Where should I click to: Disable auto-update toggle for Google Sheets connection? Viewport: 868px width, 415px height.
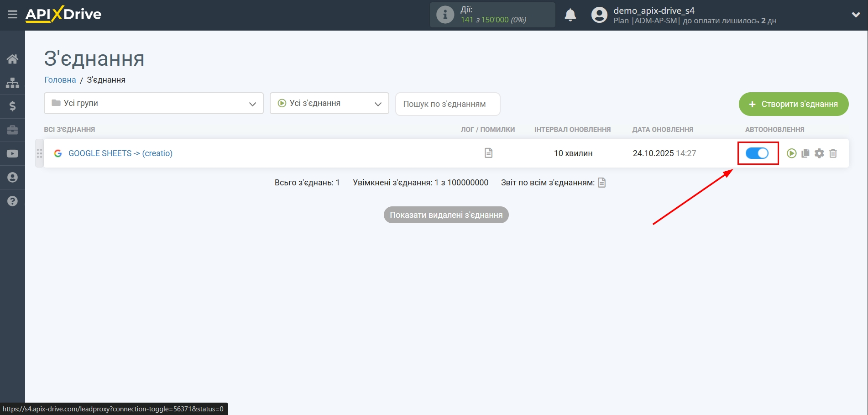757,153
